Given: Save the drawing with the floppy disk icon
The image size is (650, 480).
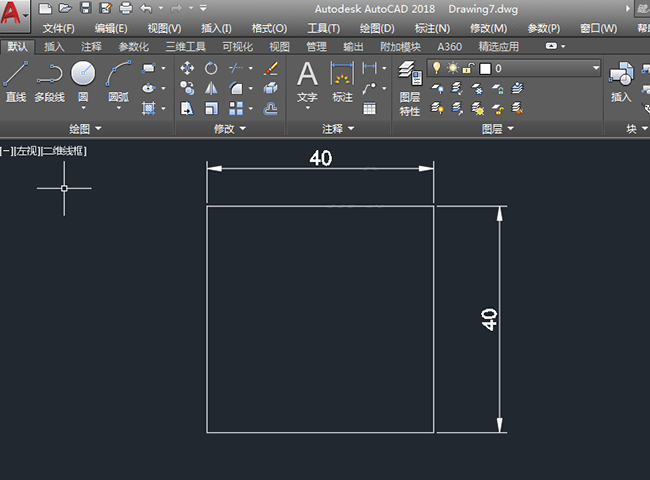Looking at the screenshot, I should coord(85,8).
